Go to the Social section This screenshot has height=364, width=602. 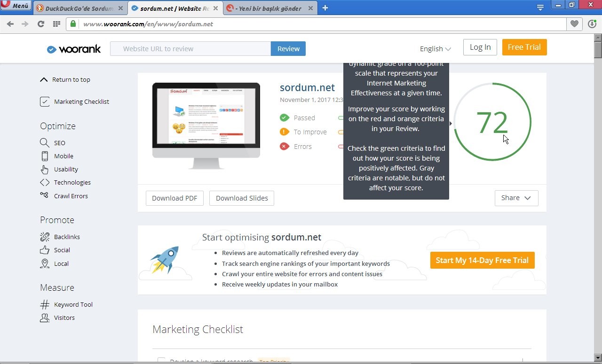point(62,250)
